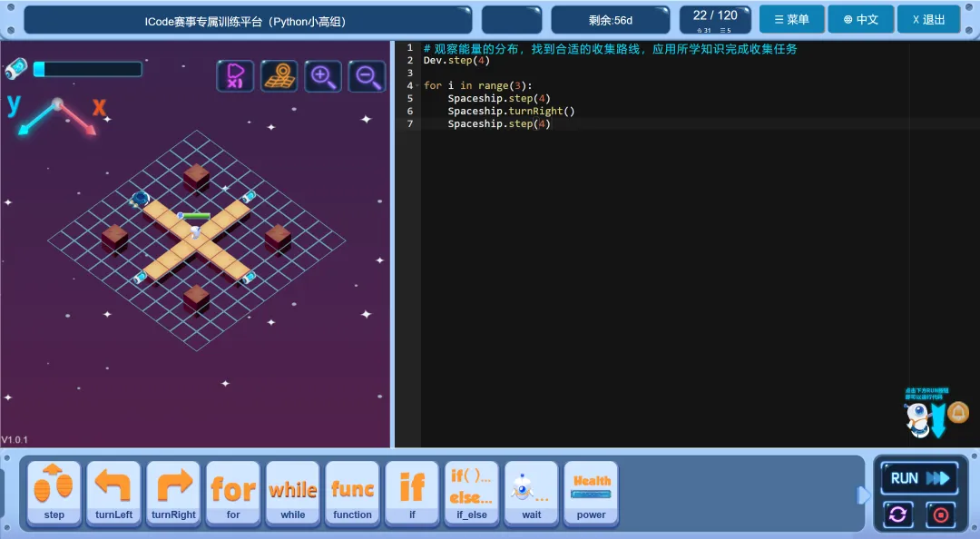Click the robot Dev on the map

coord(196,231)
